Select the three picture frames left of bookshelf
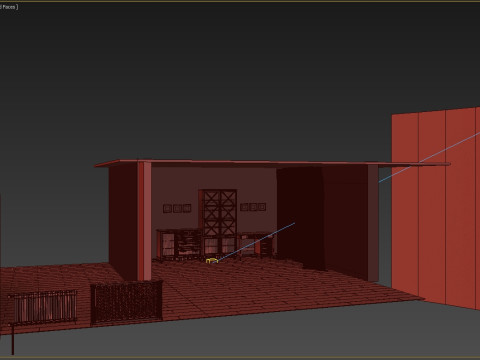The height and width of the screenshot is (360, 480). (177, 209)
